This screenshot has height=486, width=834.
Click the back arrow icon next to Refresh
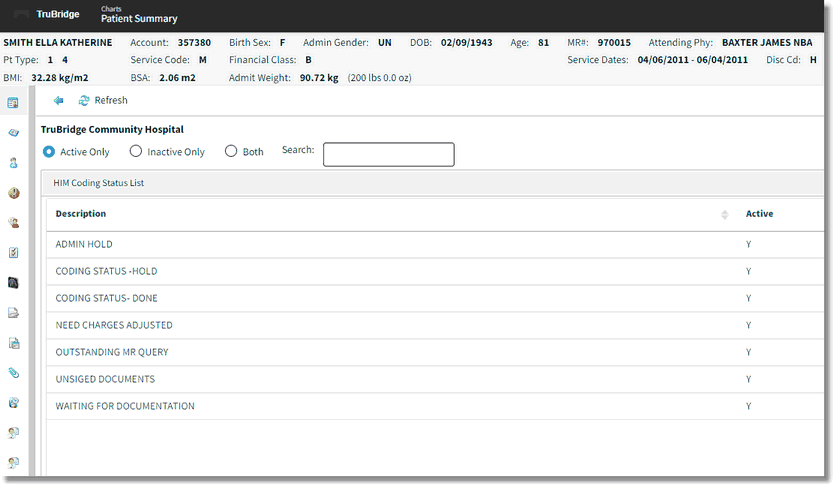coord(59,100)
